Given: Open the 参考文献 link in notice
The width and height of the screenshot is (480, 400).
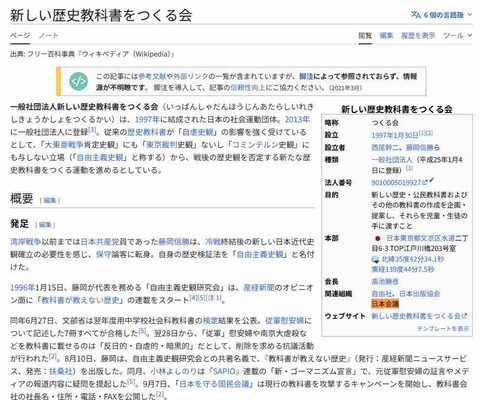Looking at the screenshot, I should pos(152,76).
